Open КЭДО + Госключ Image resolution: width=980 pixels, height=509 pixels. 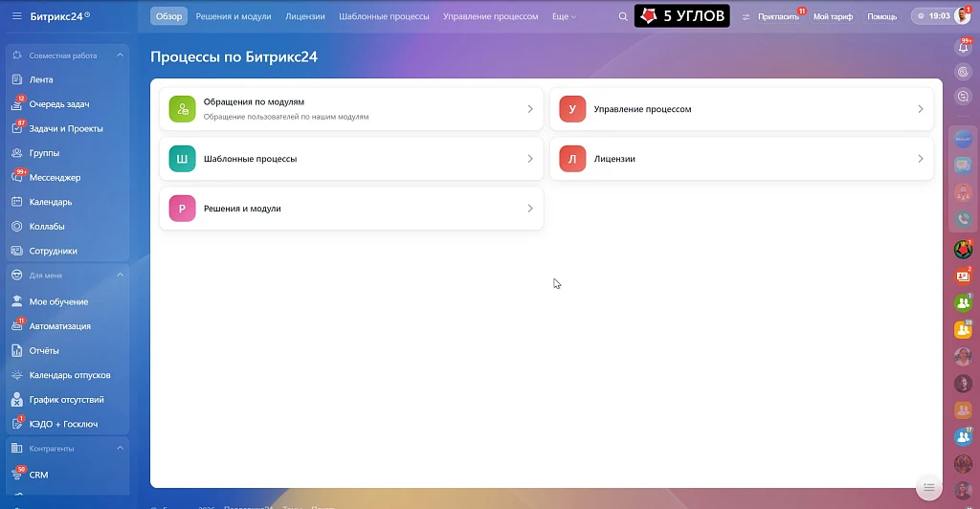point(63,424)
